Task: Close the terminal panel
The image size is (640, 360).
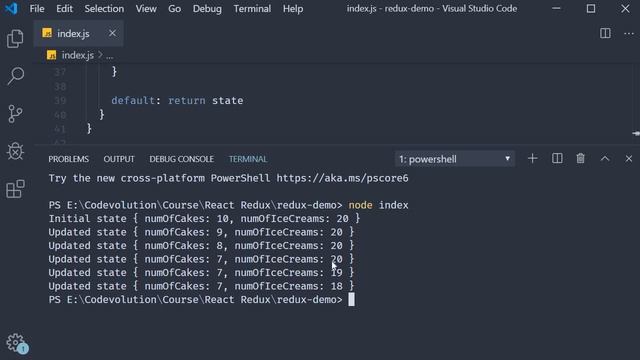Action: (629, 158)
